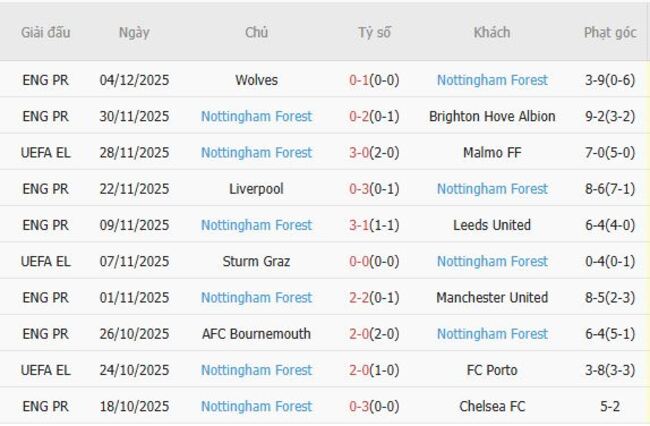Click the Giải đấu column header
The height and width of the screenshot is (426, 650).
tap(46, 32)
